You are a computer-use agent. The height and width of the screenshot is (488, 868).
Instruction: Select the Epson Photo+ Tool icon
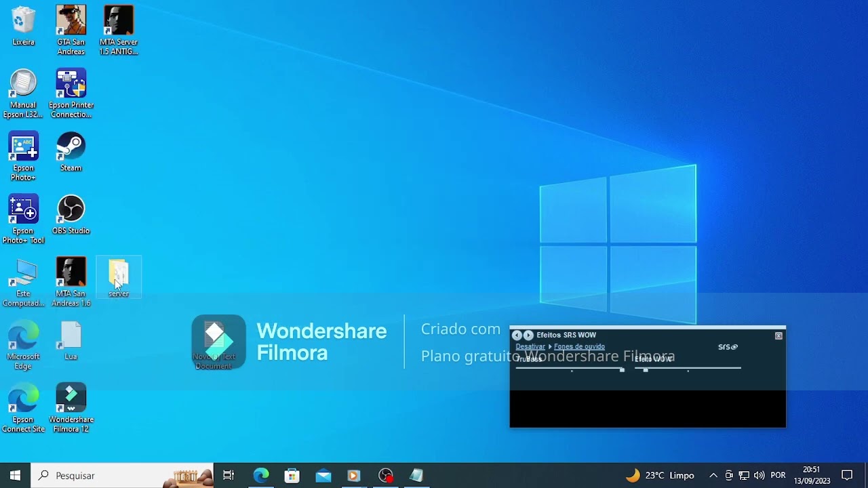(x=23, y=220)
